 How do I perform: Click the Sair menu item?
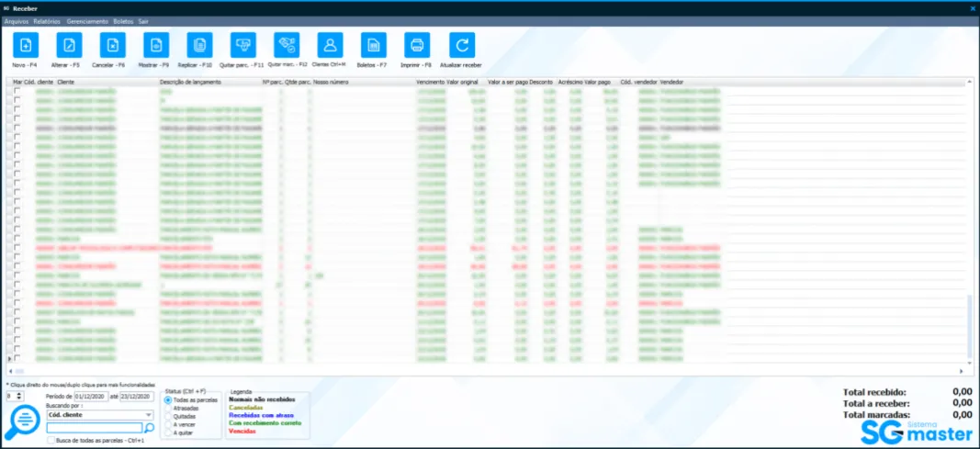point(144,21)
